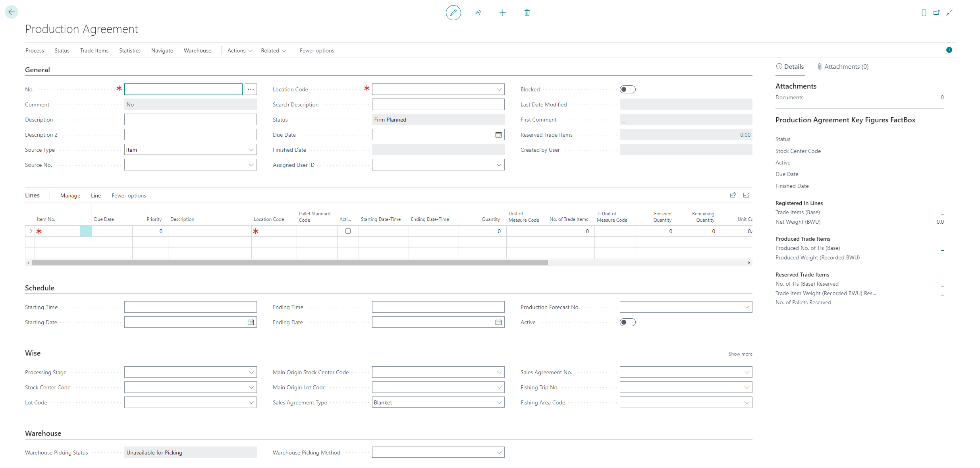Check the Active checkbox in Lines row

[x=348, y=231]
